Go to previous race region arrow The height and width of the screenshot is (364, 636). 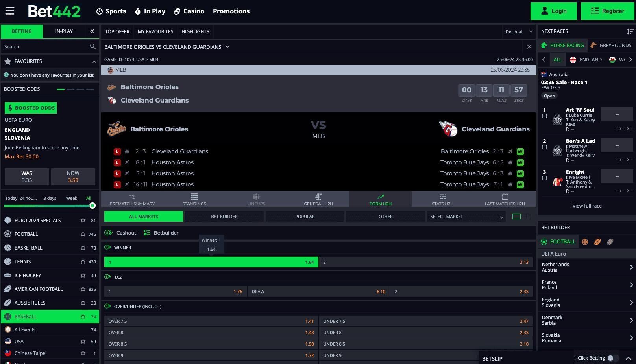click(544, 59)
